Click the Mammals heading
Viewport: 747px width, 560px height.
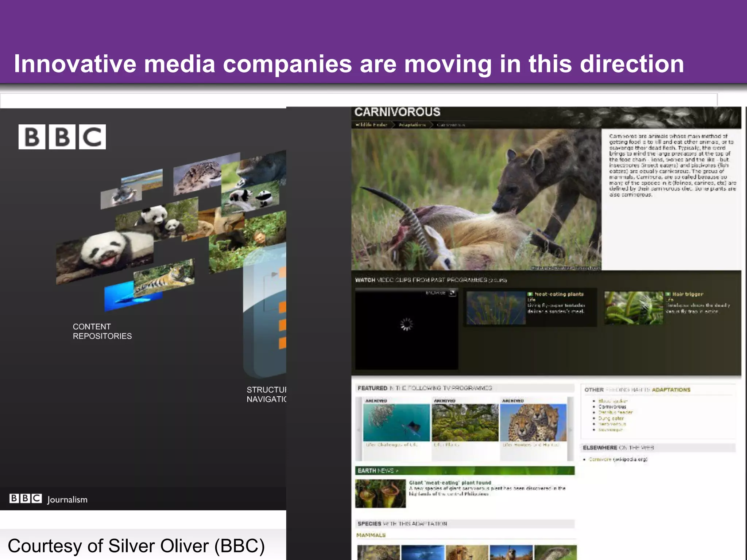click(x=371, y=535)
